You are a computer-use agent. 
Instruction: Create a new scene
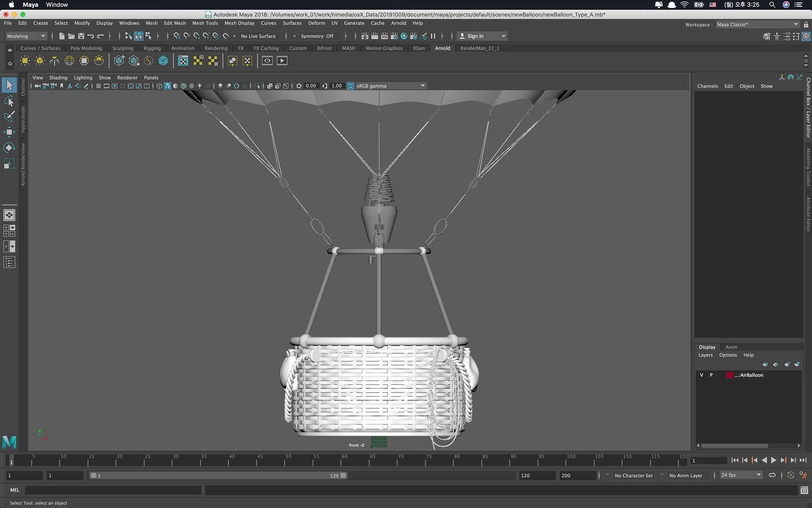(x=62, y=36)
